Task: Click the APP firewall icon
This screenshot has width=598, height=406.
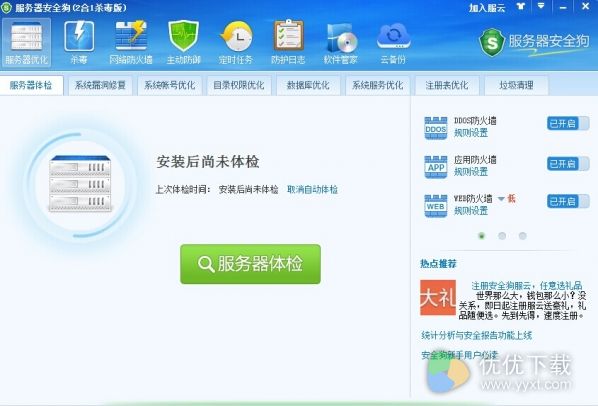Action: tap(436, 167)
